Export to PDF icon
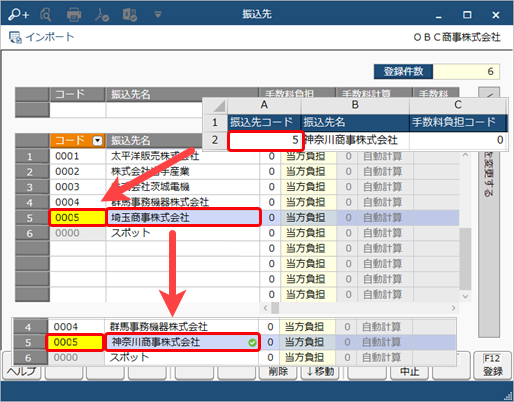Viewport: 514px width, 402px height. coord(102,15)
